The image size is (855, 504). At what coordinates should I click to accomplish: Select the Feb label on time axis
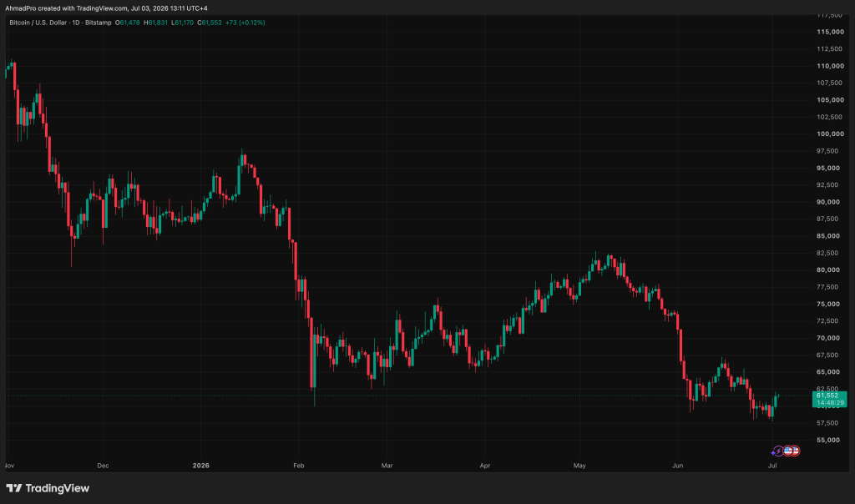coord(298,466)
